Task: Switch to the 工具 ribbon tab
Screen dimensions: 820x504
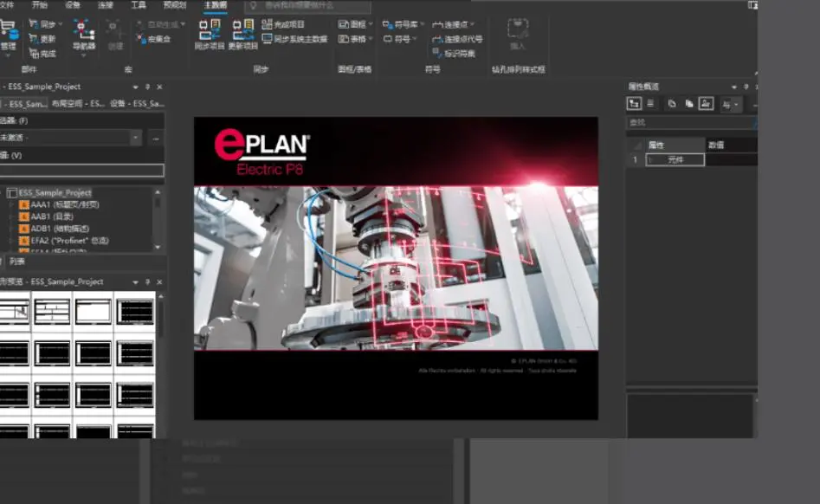Action: point(139,5)
